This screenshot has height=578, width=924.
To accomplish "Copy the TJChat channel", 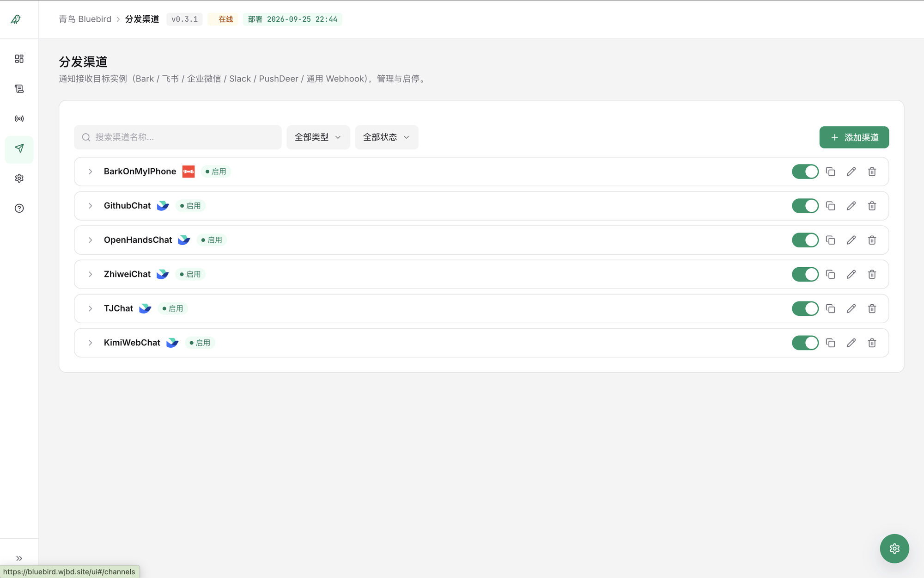I will [x=830, y=308].
